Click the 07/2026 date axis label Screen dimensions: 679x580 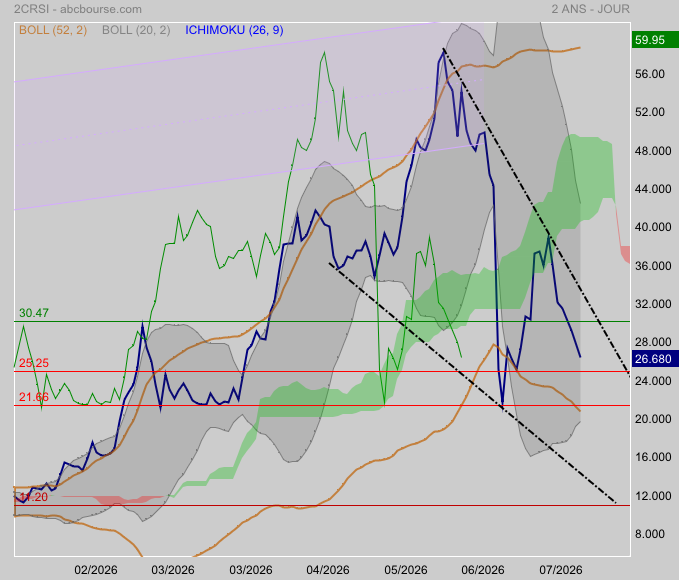pyautogui.click(x=561, y=570)
